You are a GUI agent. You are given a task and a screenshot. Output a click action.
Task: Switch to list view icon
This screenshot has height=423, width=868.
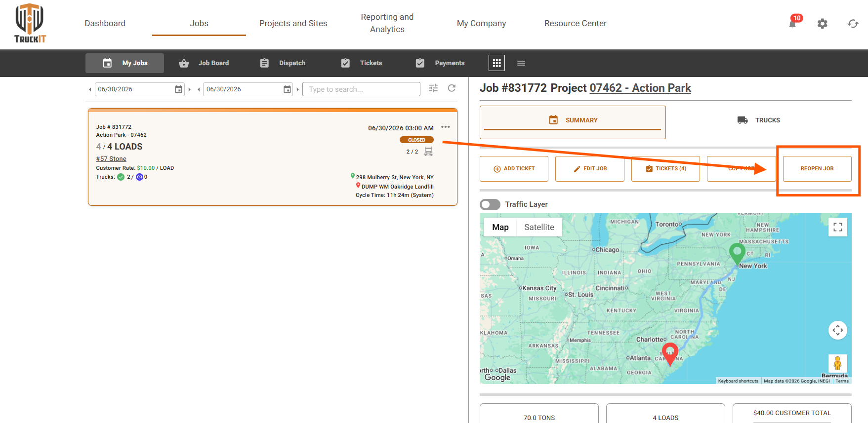tap(521, 63)
